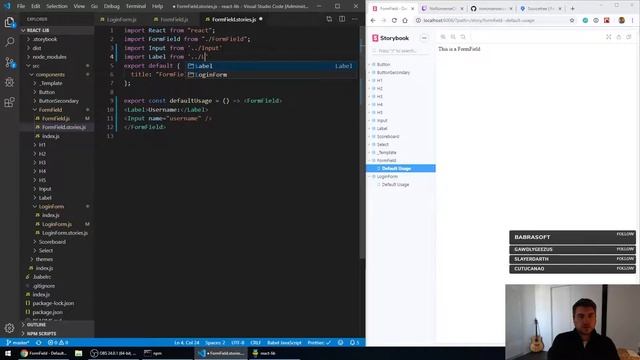Select the FormField Default Usage story
The image size is (640, 360).
pyautogui.click(x=396, y=169)
